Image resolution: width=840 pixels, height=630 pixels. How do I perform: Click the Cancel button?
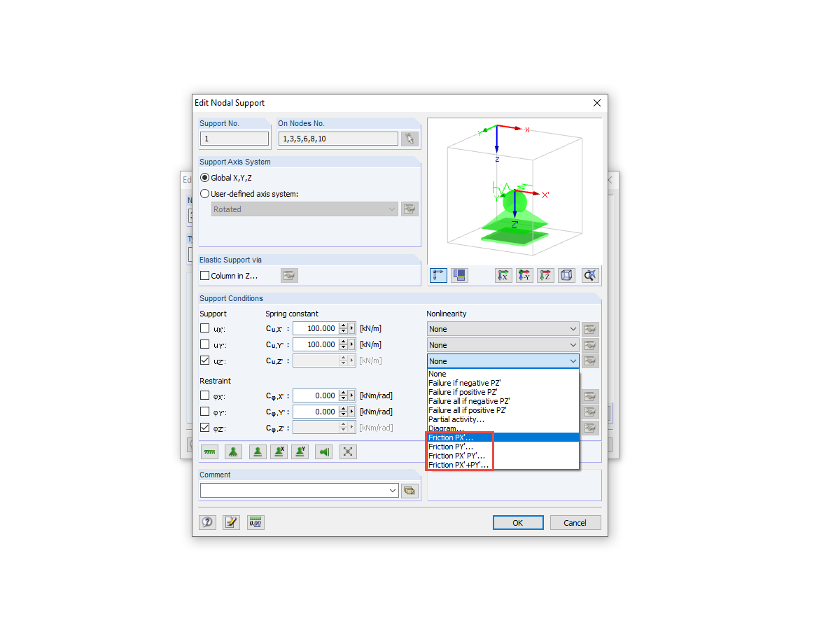click(x=575, y=523)
